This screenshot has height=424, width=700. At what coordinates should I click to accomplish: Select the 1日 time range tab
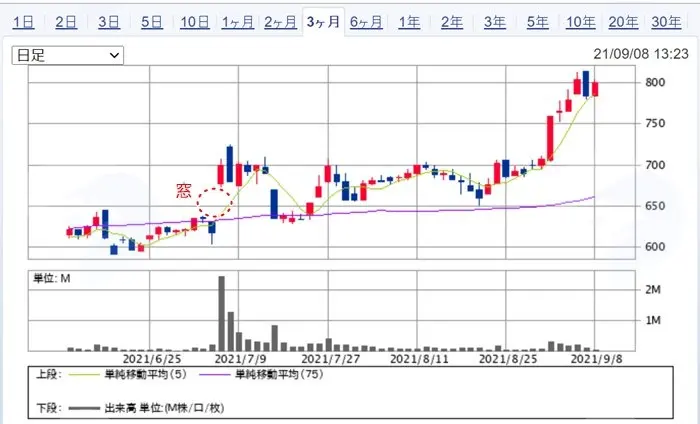coord(23,22)
